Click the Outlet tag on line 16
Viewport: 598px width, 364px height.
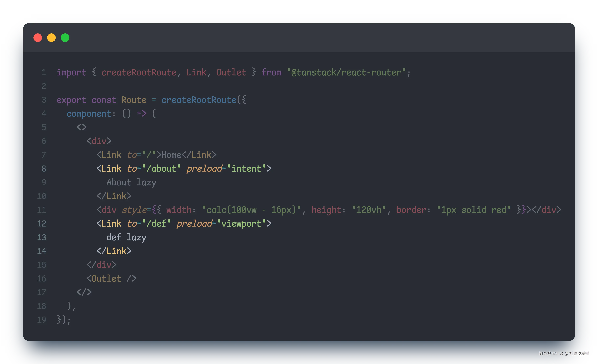point(106,278)
